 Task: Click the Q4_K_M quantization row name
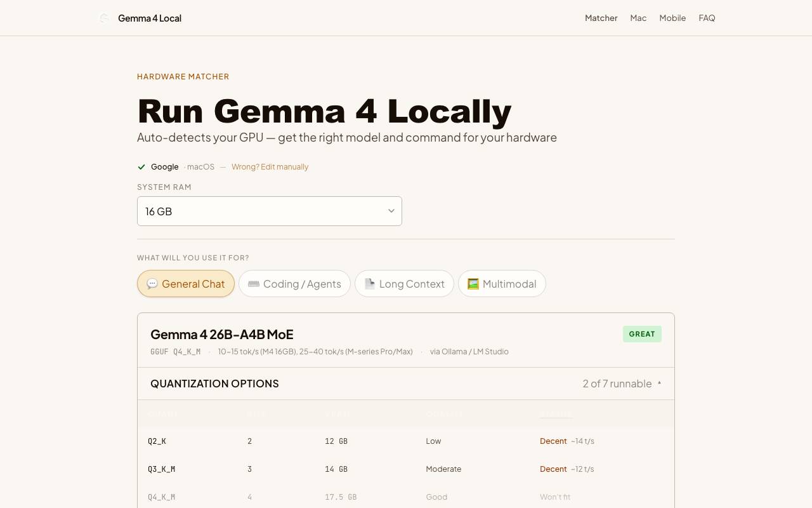(162, 497)
